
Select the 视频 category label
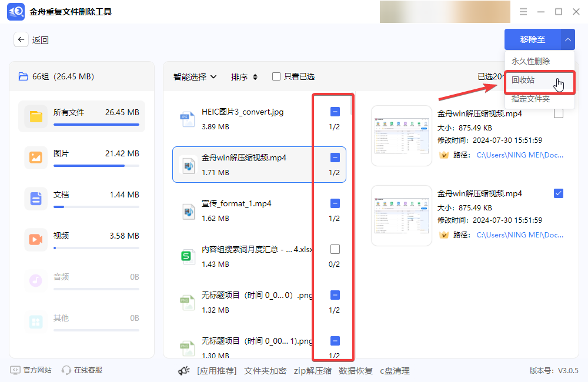pos(61,236)
